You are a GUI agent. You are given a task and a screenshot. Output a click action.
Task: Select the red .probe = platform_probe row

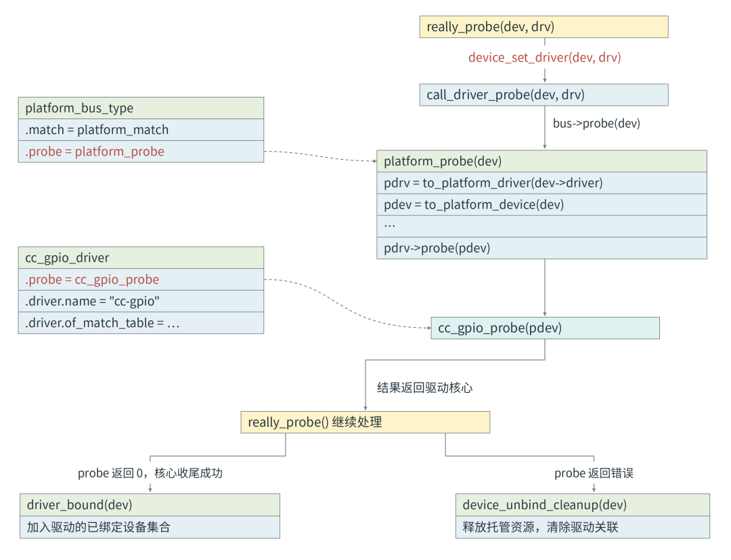[141, 152]
